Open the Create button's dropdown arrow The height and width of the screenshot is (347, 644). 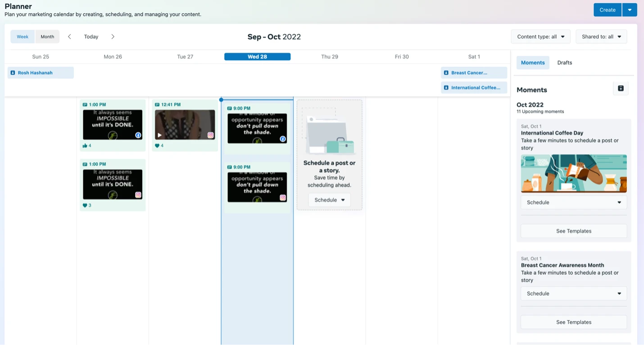(x=630, y=10)
